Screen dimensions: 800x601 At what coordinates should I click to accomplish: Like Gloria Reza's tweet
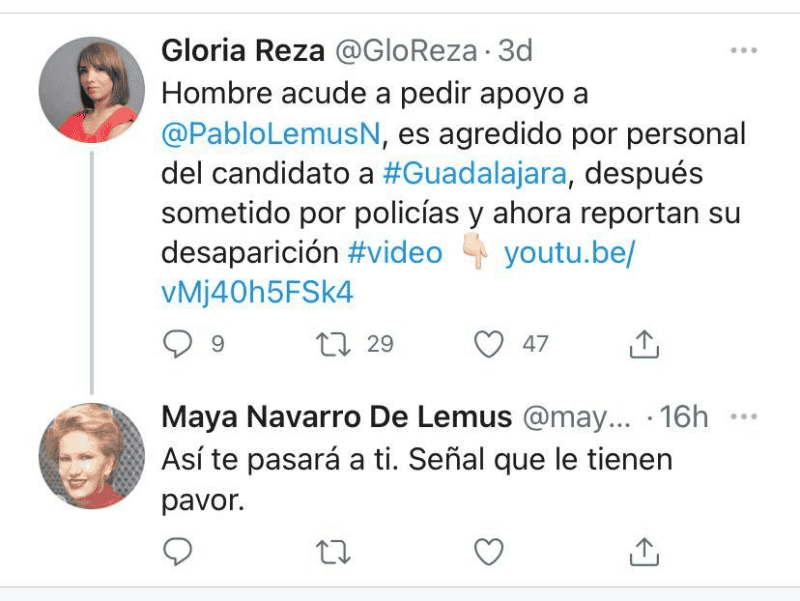coord(487,344)
